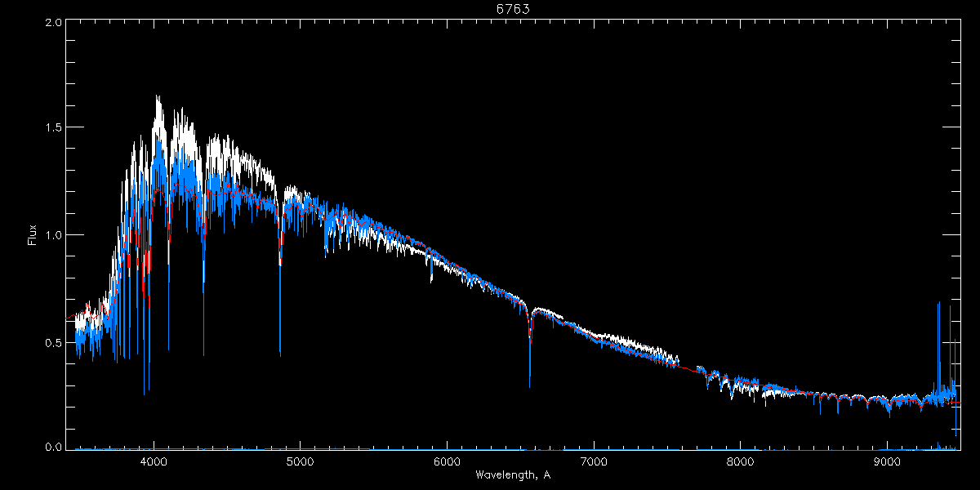Pick the 7000 wavelength tick label
Screen dimensions: 980x490
tap(594, 461)
